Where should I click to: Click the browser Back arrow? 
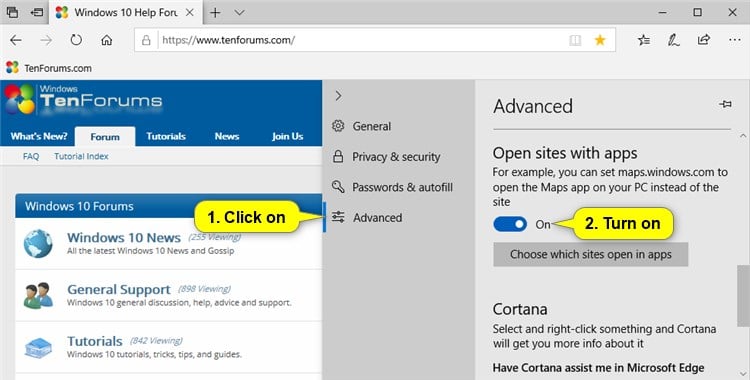[x=16, y=40]
